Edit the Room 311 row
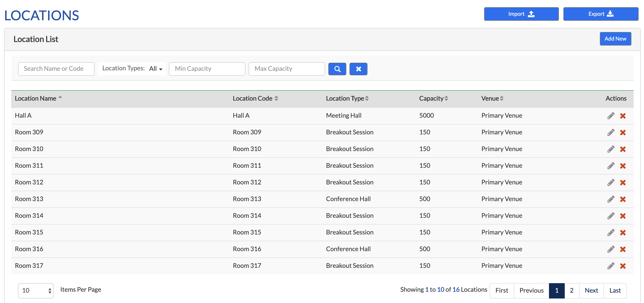 pos(611,166)
